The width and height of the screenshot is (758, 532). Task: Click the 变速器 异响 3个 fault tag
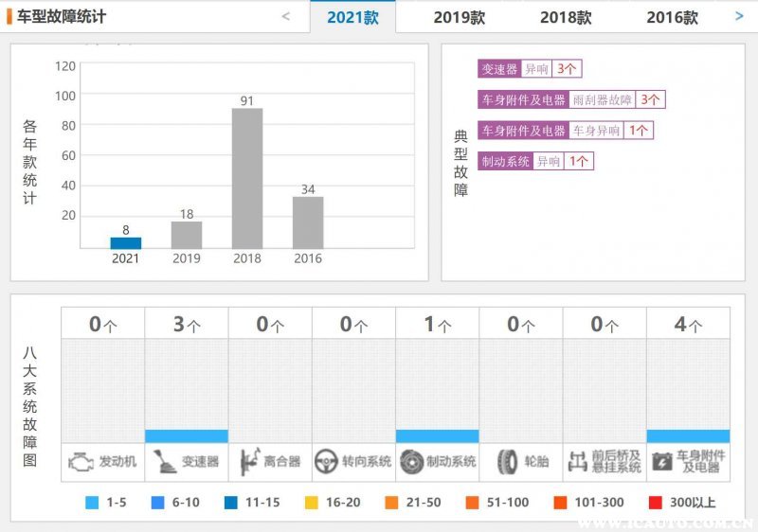coord(529,69)
